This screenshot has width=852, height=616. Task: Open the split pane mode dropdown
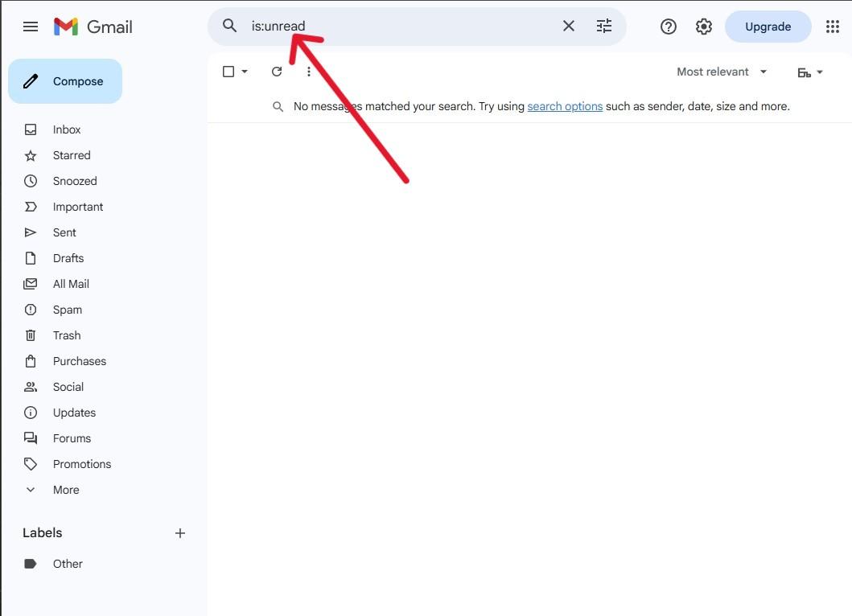coord(810,72)
